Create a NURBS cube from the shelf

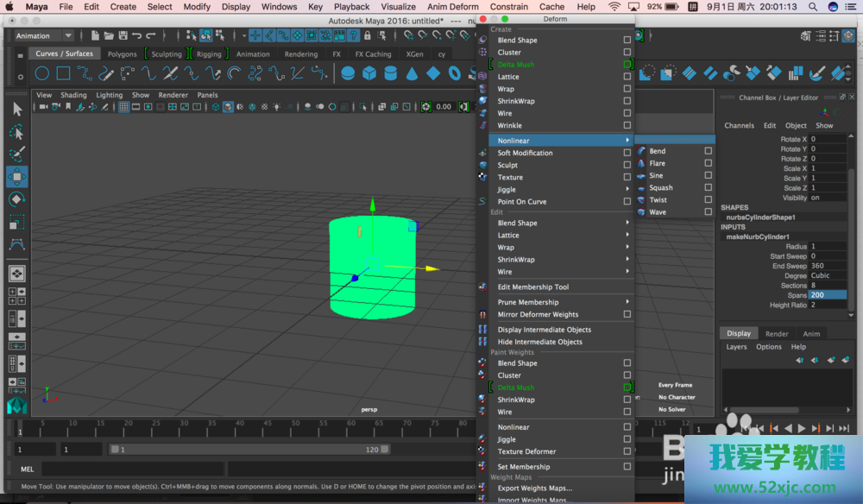point(369,74)
